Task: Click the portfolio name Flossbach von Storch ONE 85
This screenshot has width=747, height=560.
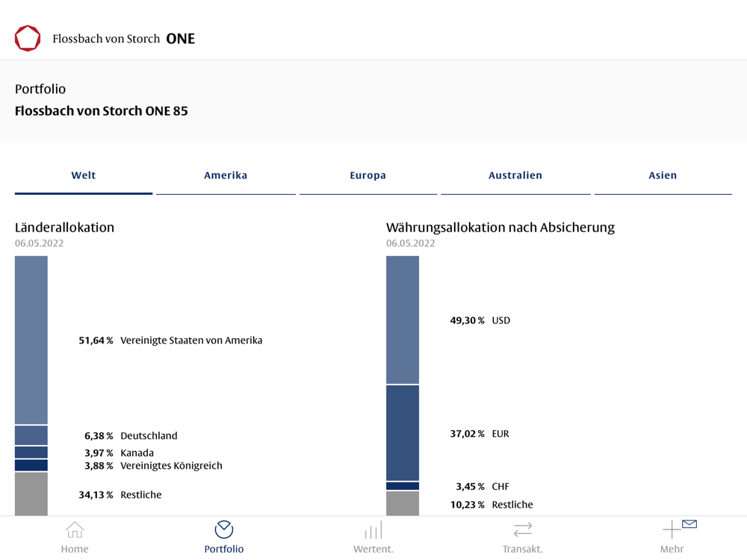Action: coord(102,111)
